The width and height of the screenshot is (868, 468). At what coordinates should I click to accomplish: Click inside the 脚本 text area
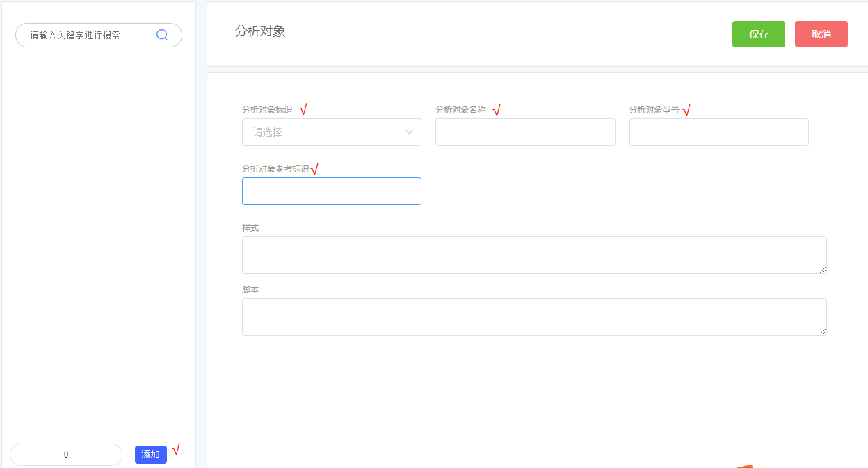point(533,317)
